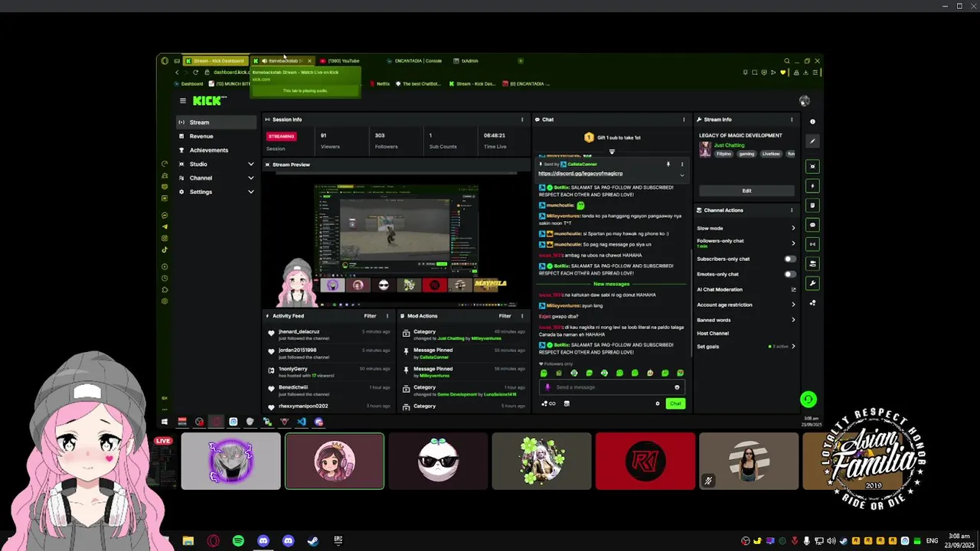Open the Kick hamburger menu
The width and height of the screenshot is (980, 551).
pos(182,100)
